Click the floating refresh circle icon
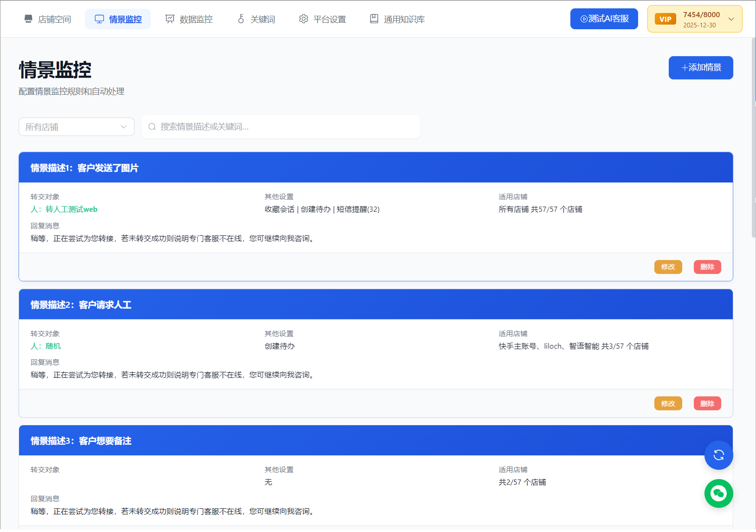This screenshot has width=756, height=532. (x=718, y=455)
